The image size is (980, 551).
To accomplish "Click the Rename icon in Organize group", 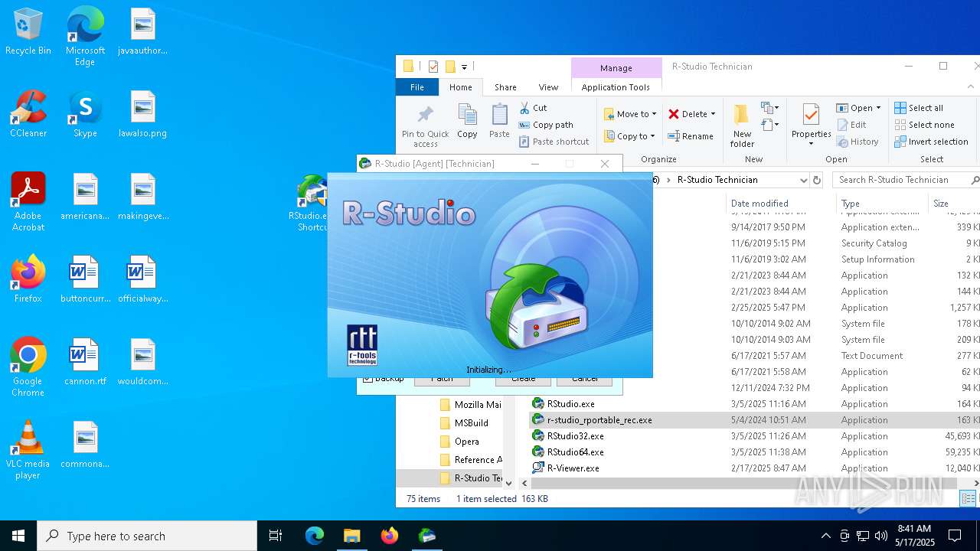I will (674, 136).
